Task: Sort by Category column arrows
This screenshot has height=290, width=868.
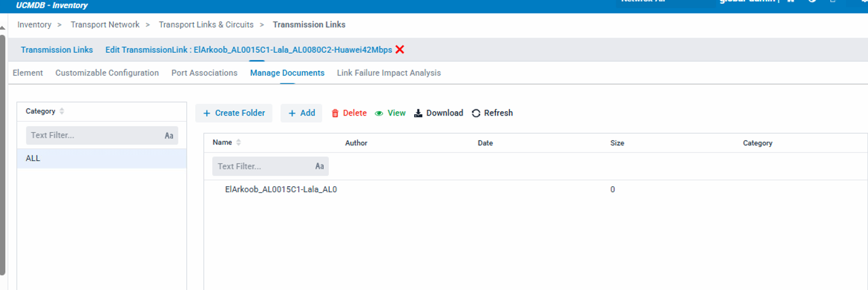Action: (x=62, y=111)
